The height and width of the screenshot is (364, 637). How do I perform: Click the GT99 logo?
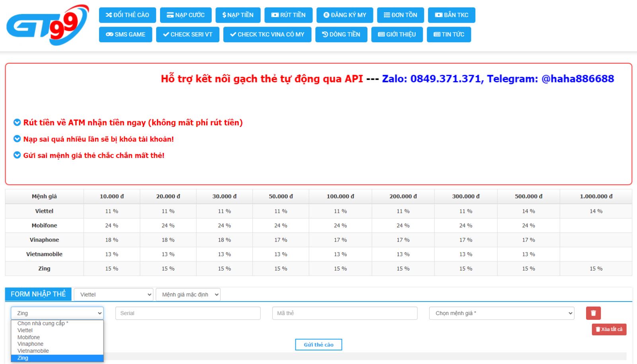(x=47, y=25)
